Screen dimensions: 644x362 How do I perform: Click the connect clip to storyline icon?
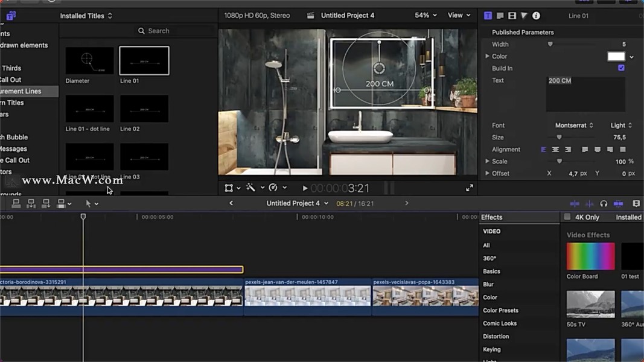(x=16, y=203)
